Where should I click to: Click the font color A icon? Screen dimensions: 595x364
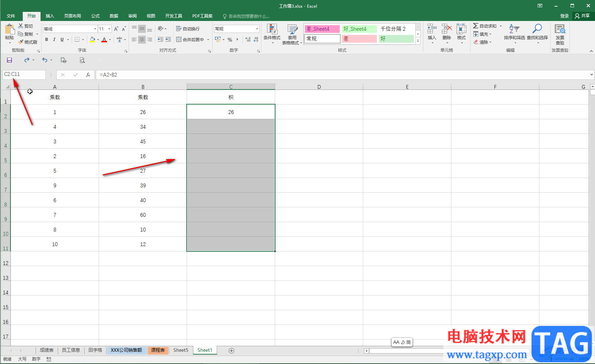[104, 40]
